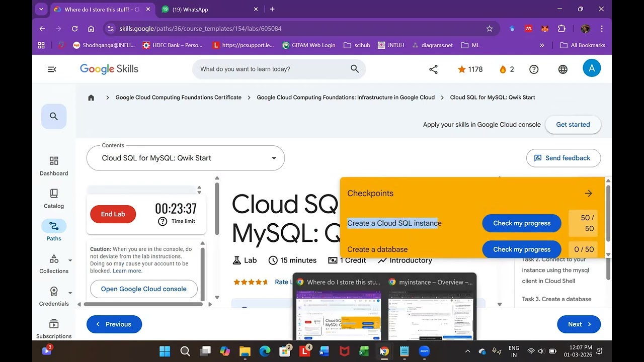Open the account avatar A

[x=592, y=68]
